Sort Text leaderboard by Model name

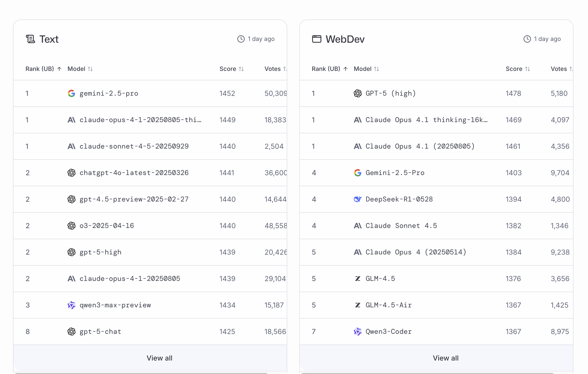[80, 69]
